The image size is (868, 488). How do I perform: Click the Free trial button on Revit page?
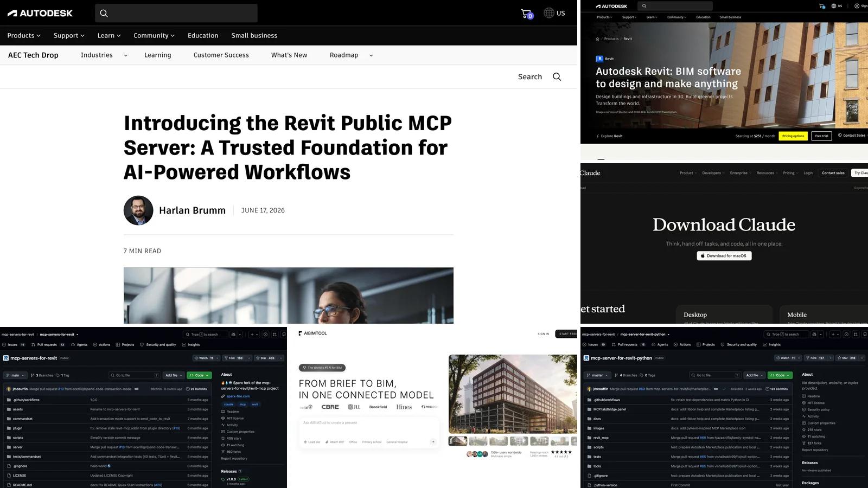click(x=821, y=136)
